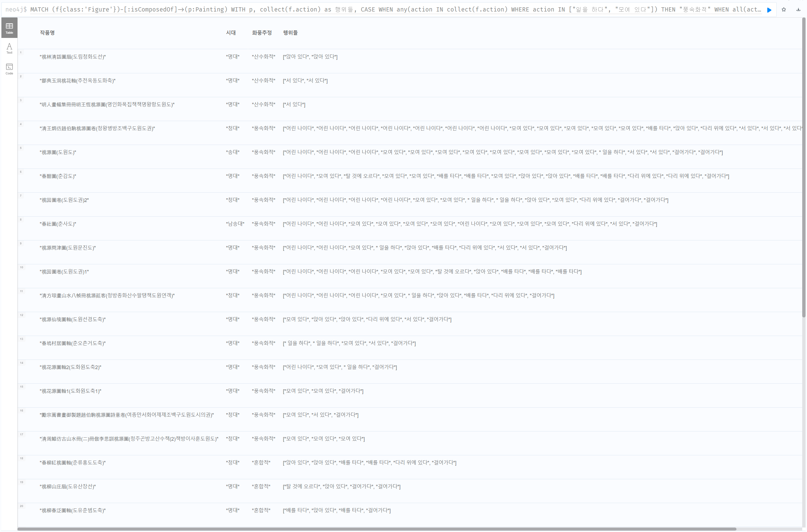Screen dimensions: 807x532
Task: Run the Cypher query with play button
Action: click(769, 10)
